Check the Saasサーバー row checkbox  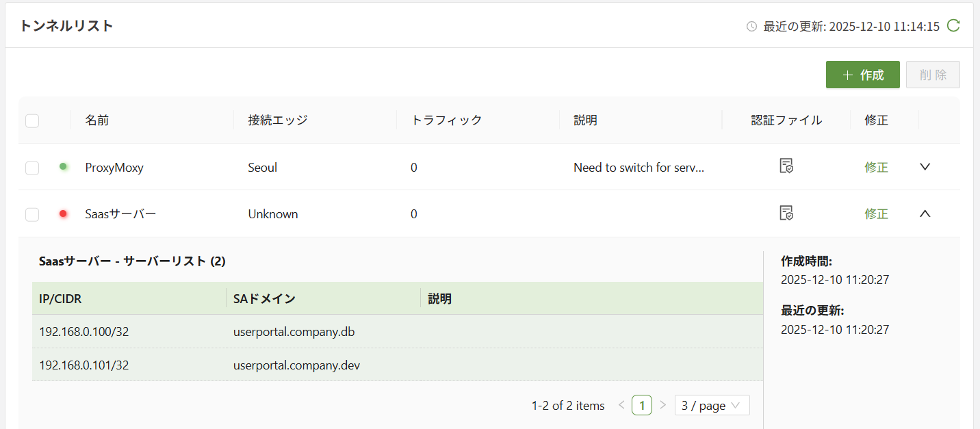32,215
